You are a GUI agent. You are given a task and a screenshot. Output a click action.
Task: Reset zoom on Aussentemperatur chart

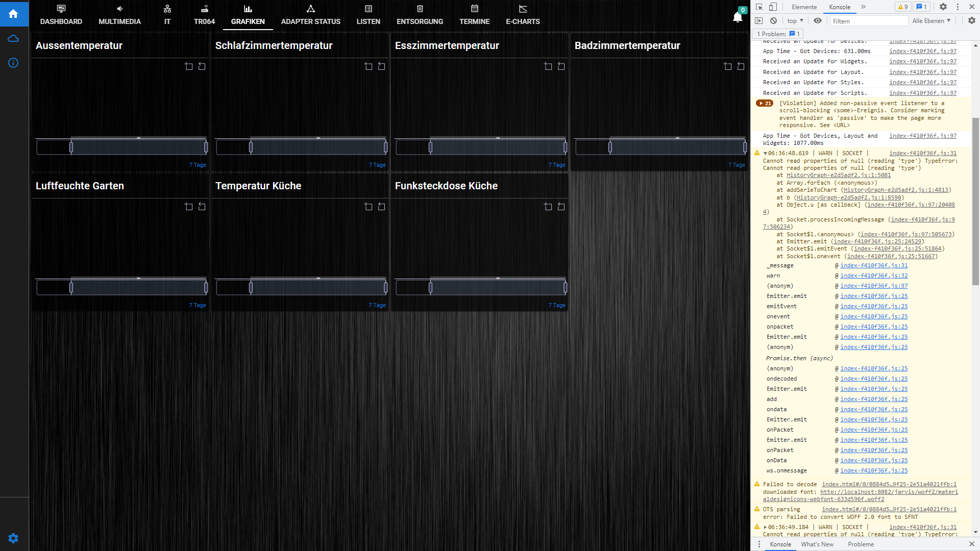[x=202, y=66]
